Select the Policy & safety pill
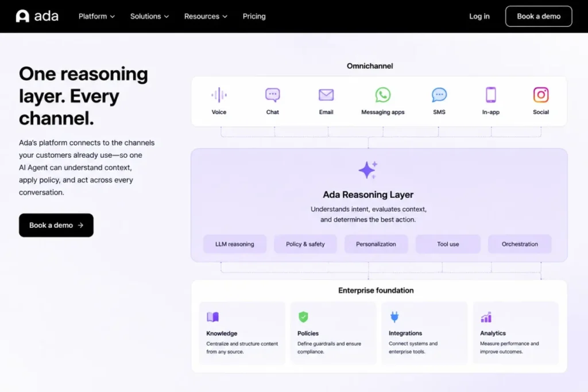 tap(305, 244)
